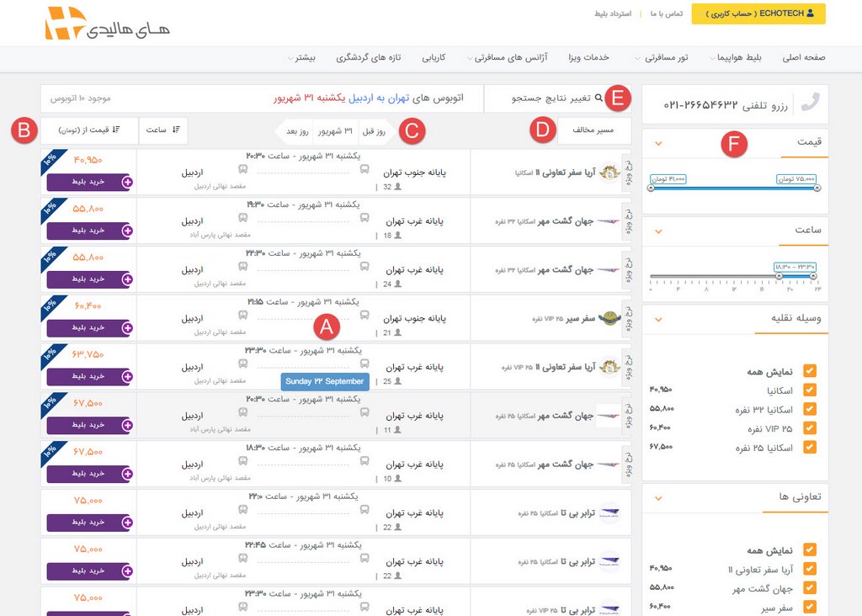
Task: Click the sort icon beside ساعت
Action: pos(176,130)
